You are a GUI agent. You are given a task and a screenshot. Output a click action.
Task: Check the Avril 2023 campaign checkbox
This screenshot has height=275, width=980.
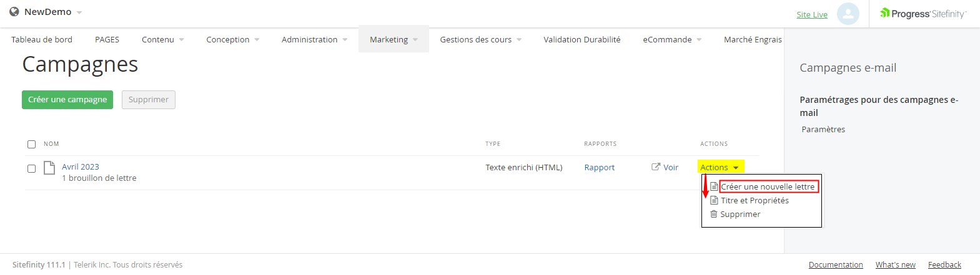(32, 168)
